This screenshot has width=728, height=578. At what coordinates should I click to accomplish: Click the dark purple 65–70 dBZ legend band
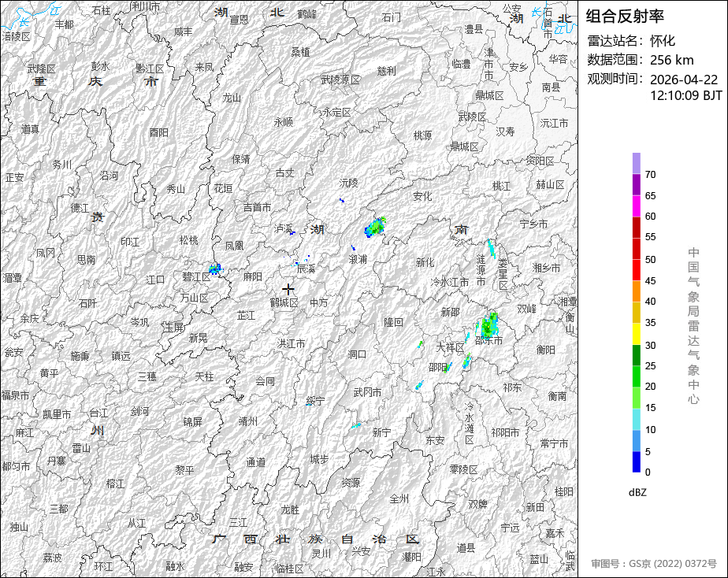(x=636, y=184)
